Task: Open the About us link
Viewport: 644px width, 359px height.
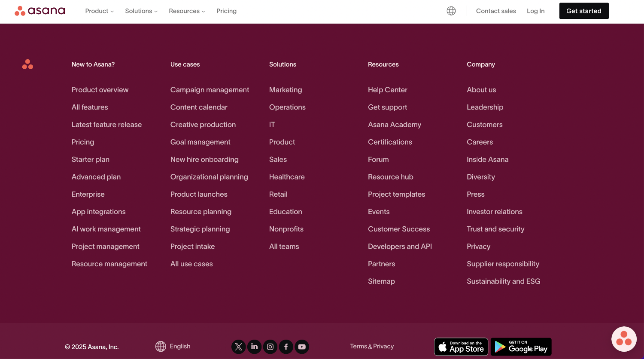Action: tap(481, 90)
